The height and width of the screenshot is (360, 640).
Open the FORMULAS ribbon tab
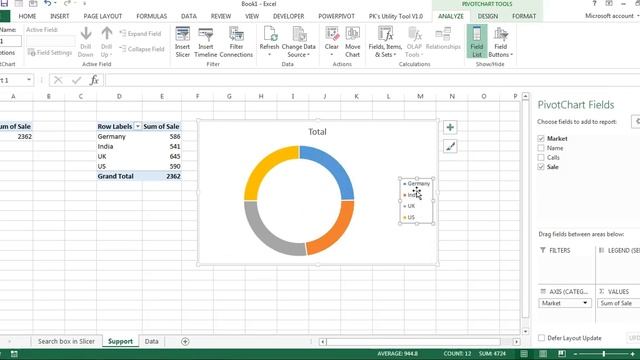[x=151, y=16]
